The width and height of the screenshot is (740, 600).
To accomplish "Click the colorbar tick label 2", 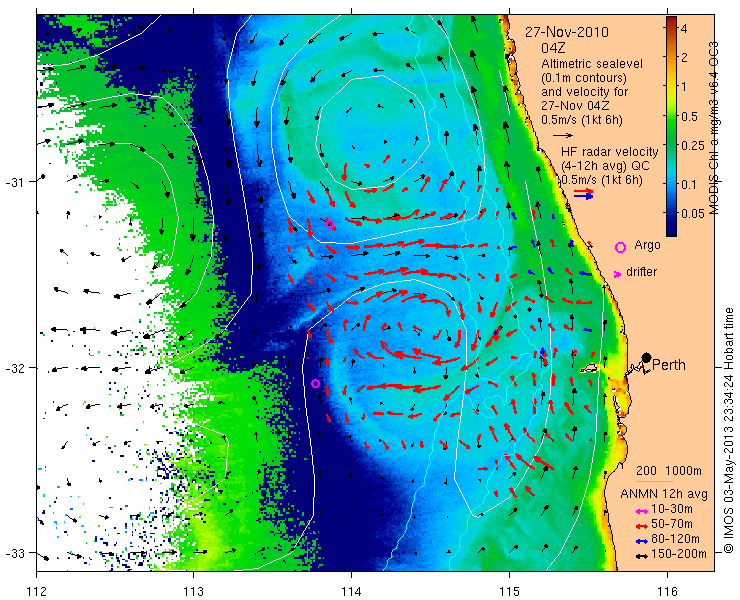I will pos(685,58).
